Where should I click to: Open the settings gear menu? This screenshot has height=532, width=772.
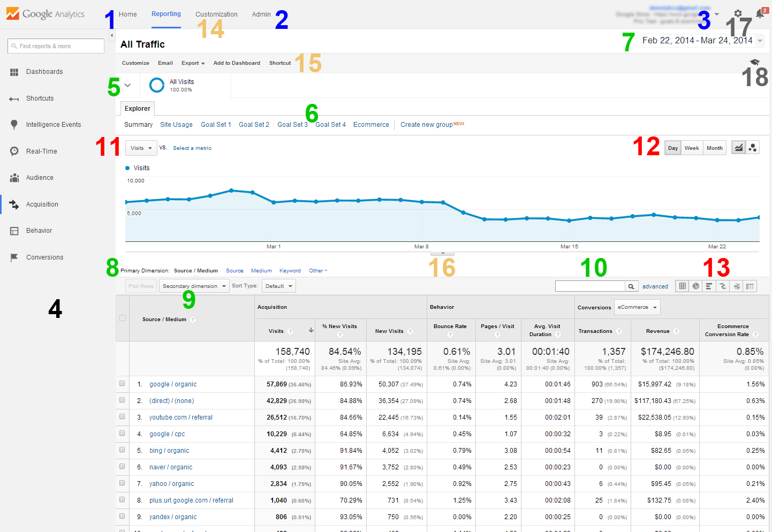738,14
